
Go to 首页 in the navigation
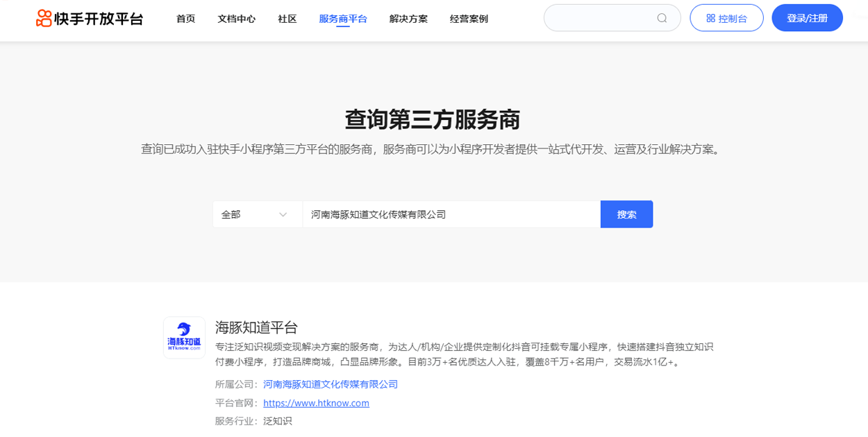coord(185,19)
